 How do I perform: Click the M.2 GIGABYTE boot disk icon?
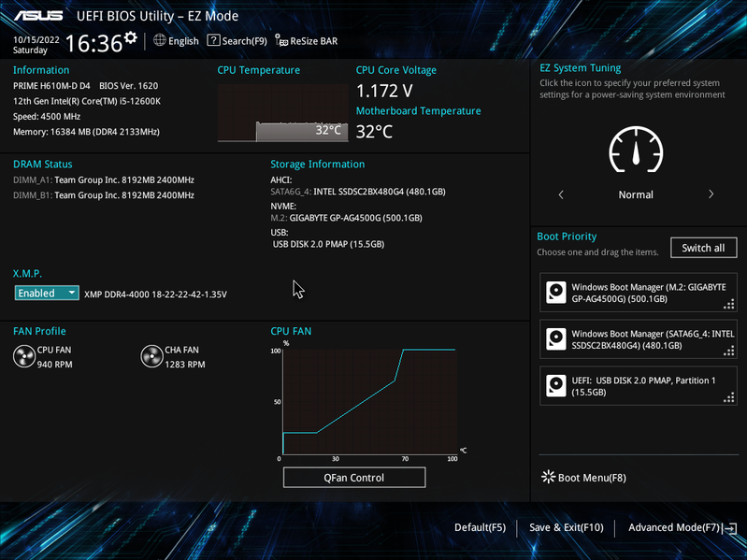click(556, 293)
